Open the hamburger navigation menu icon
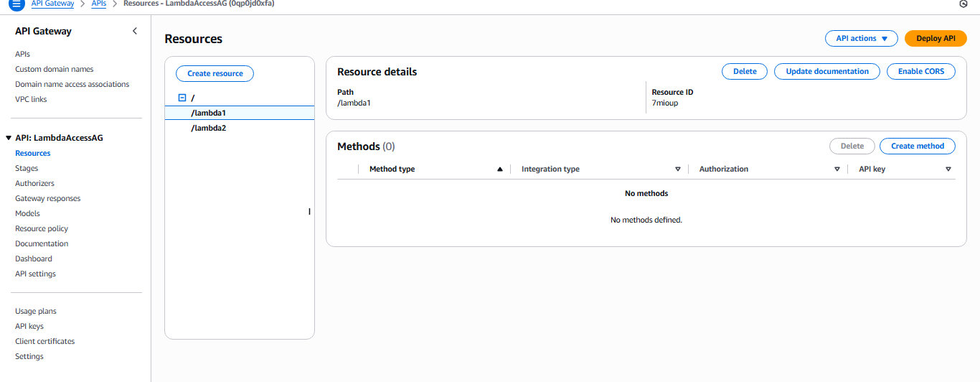 click(16, 4)
